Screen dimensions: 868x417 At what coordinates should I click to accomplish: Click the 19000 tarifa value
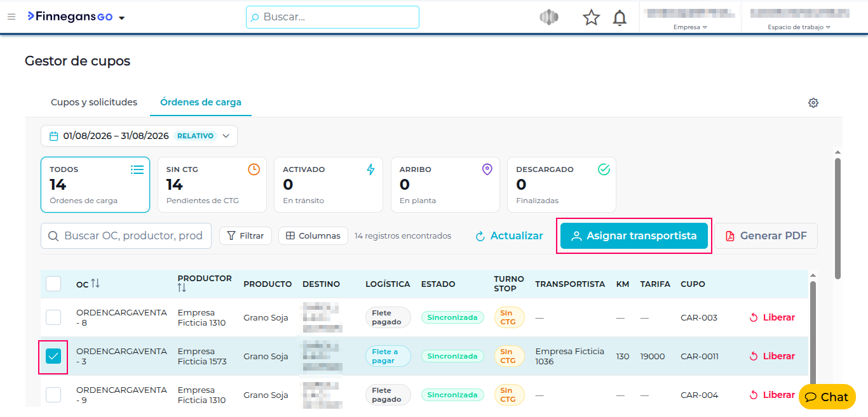pos(653,356)
